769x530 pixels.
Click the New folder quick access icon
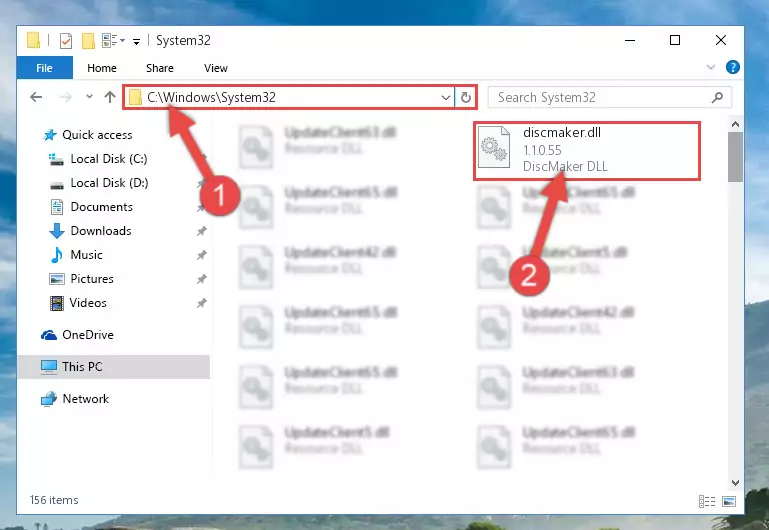pos(88,41)
